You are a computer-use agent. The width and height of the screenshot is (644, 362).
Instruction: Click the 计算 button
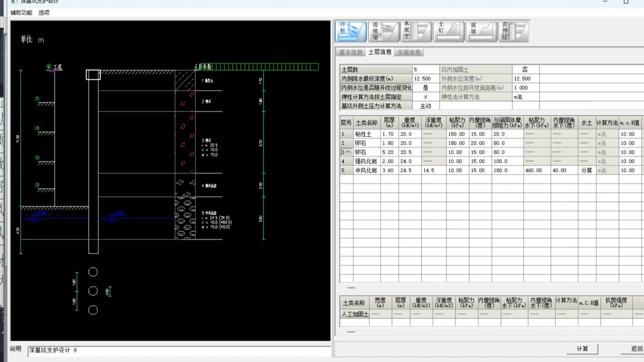tap(582, 349)
